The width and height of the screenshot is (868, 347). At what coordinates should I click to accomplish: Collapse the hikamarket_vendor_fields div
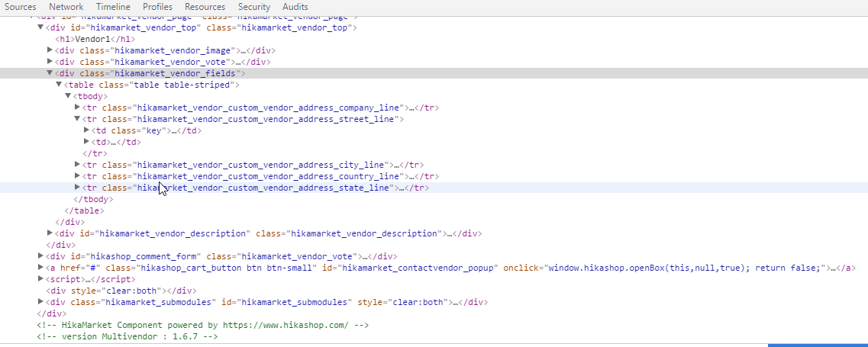click(x=50, y=73)
